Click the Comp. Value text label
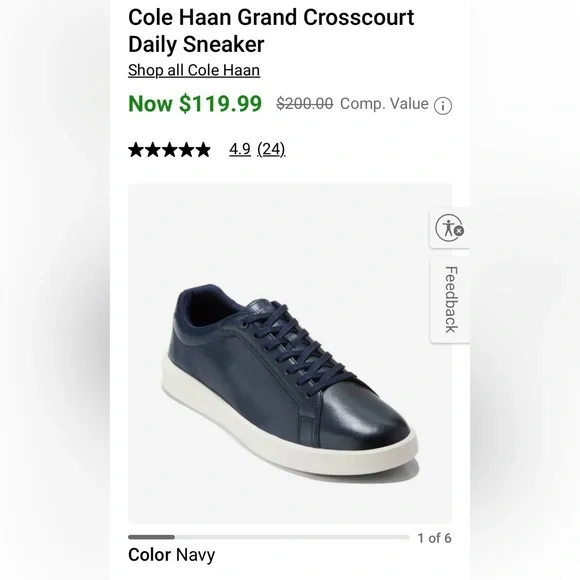This screenshot has height=580, width=580. [x=384, y=104]
